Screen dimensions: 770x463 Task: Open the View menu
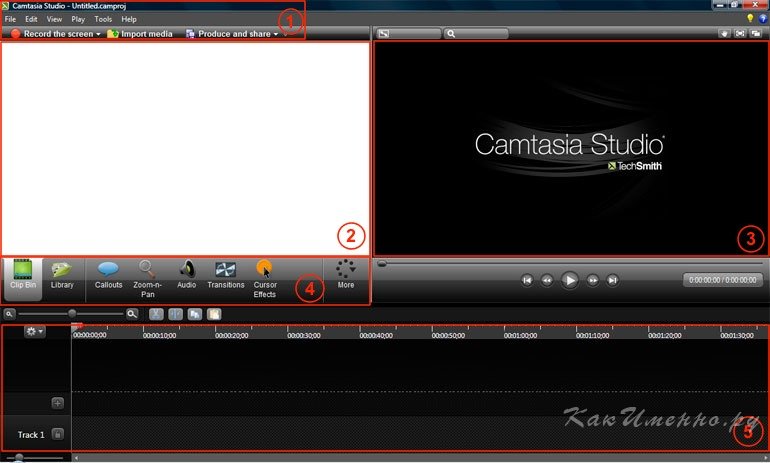pyautogui.click(x=55, y=19)
